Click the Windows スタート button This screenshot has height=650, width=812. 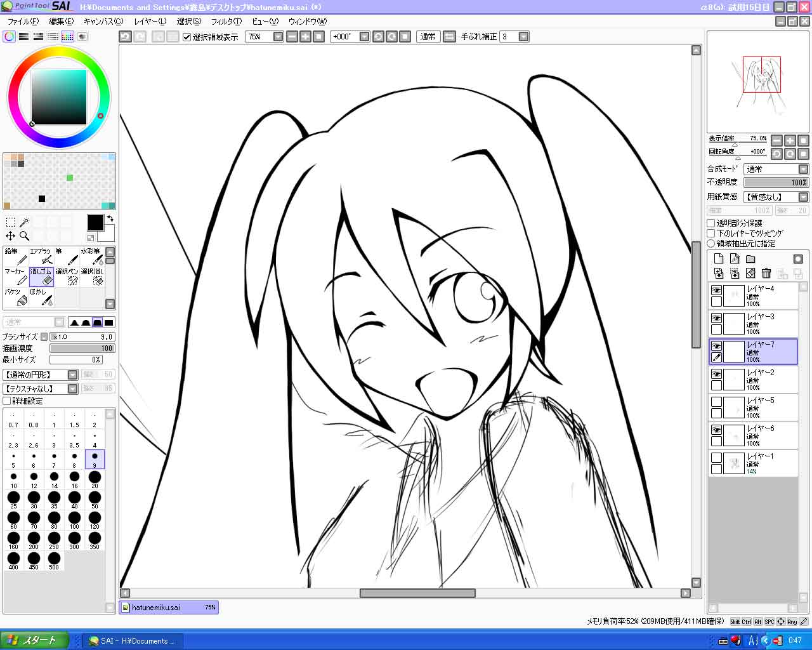pyautogui.click(x=36, y=640)
